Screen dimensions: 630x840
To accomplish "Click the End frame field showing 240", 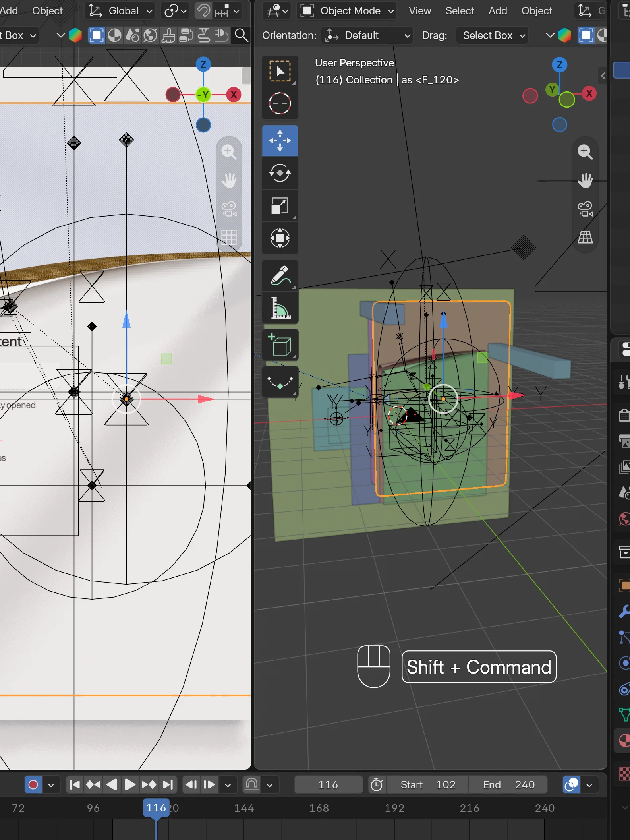I will point(508,784).
